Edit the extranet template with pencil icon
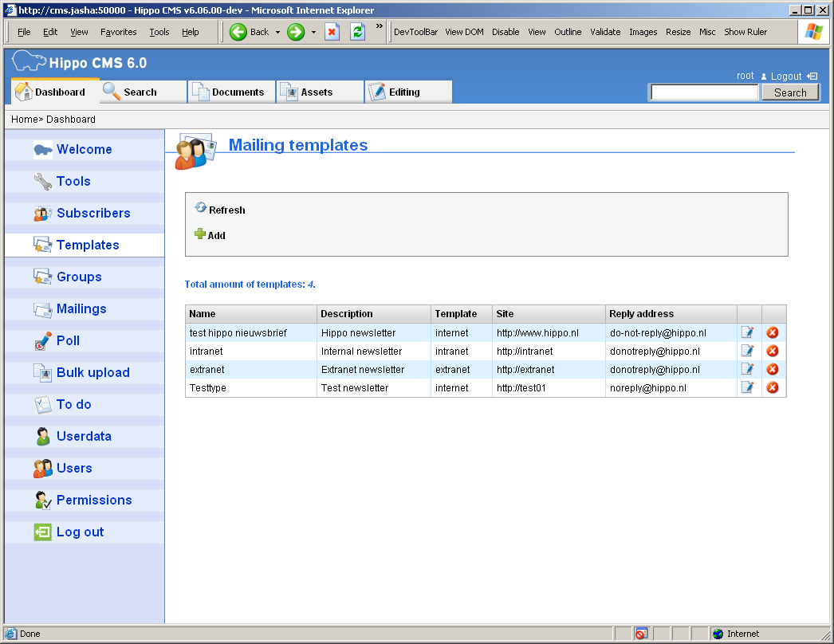This screenshot has width=834, height=644. pos(747,369)
